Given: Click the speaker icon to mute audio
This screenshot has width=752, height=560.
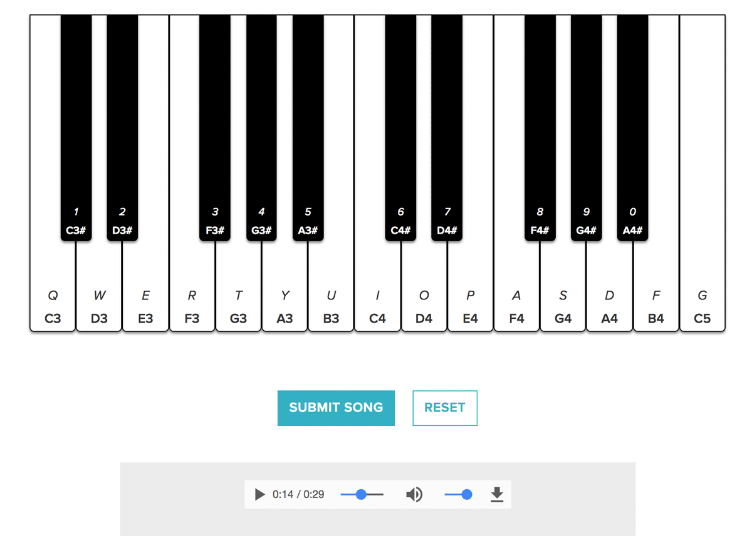Looking at the screenshot, I should (x=414, y=494).
